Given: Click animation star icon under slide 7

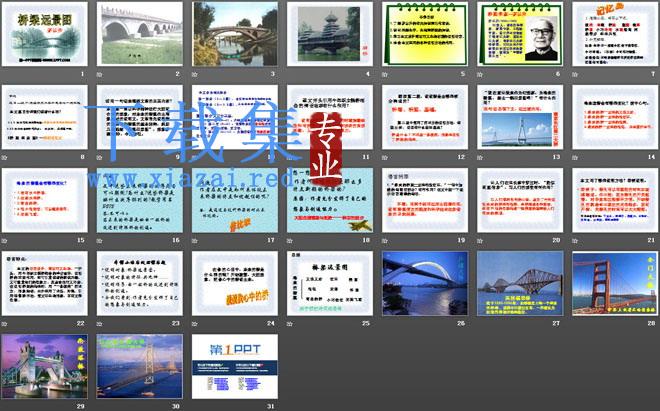Looking at the screenshot, I should [x=575, y=75].
